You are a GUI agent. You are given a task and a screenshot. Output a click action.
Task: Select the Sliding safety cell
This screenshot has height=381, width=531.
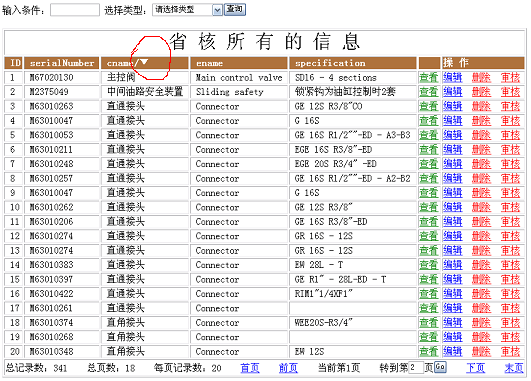point(239,92)
